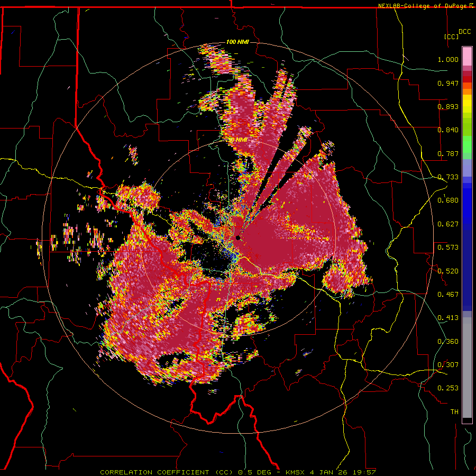Pick the light pink top segment of the color scale
Viewport: 476px width, 476px height.
point(467,56)
